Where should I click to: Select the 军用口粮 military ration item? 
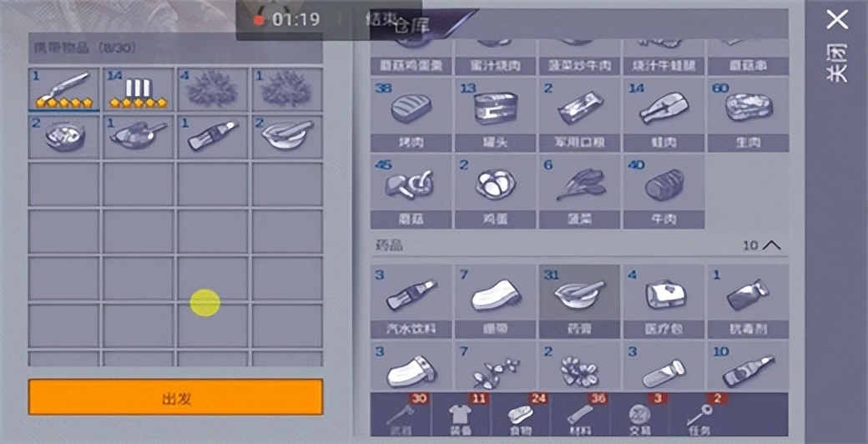pos(579,114)
